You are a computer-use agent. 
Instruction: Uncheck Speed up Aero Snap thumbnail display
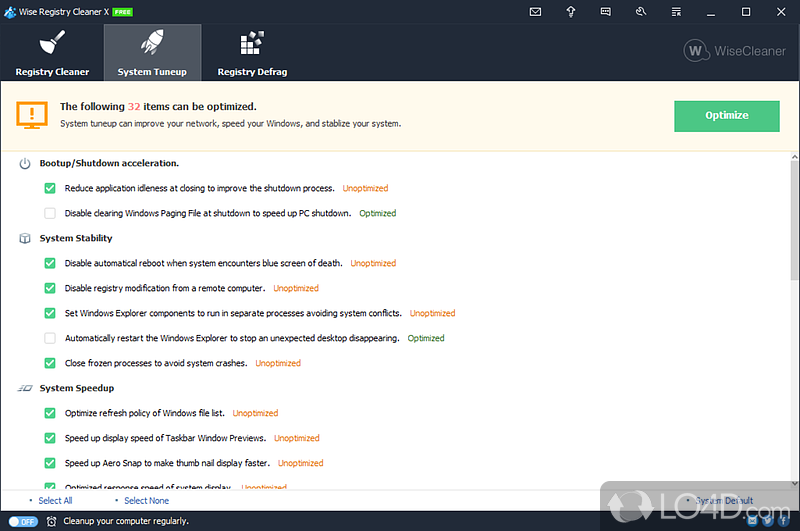[x=49, y=463]
